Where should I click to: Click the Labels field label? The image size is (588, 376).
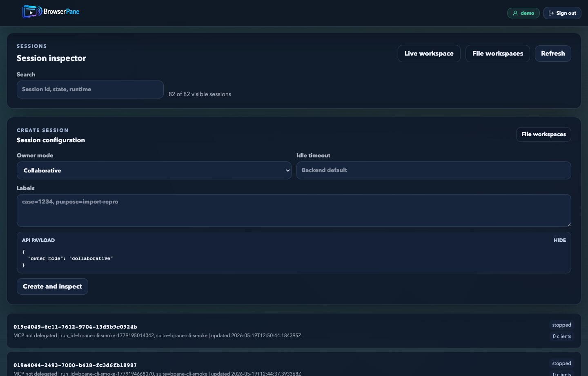tap(25, 188)
